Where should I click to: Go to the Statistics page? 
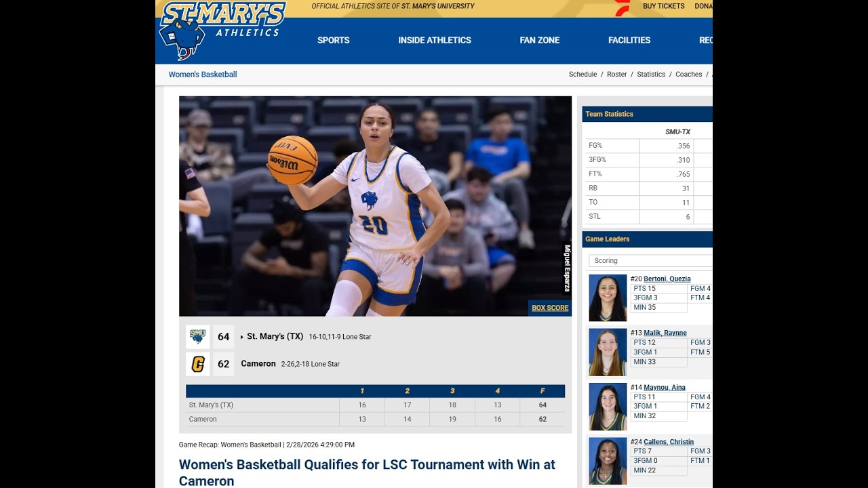651,75
